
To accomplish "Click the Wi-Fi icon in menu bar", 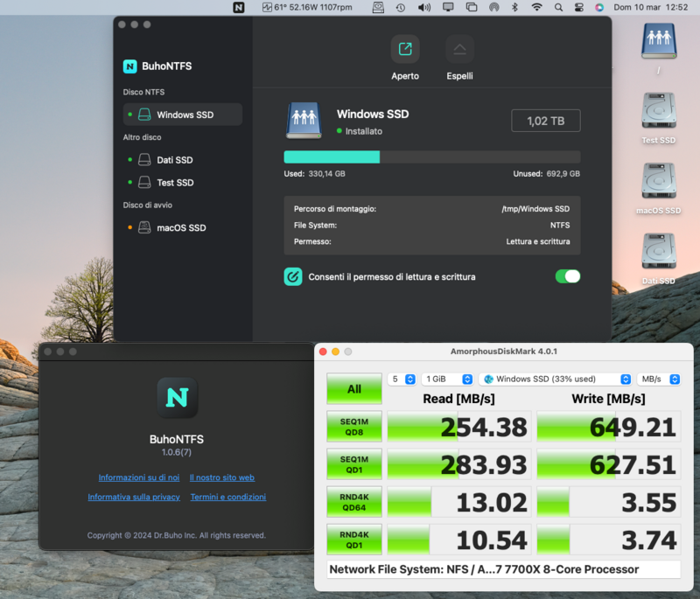I will point(535,7).
